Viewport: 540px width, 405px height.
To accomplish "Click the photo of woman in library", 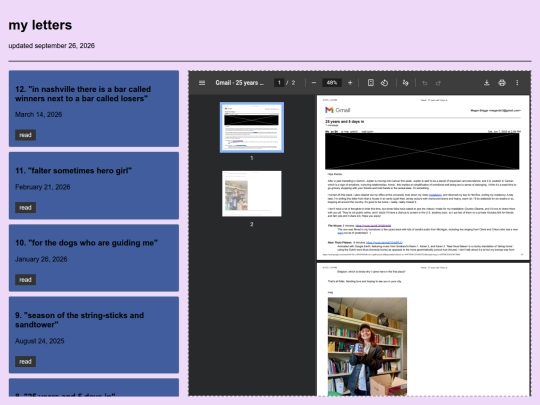I will [367, 346].
